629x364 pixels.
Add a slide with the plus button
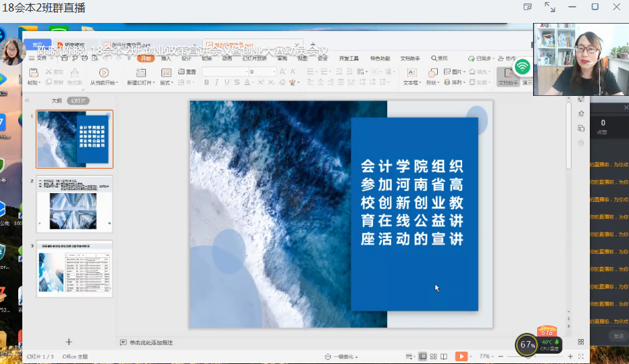pos(68,342)
